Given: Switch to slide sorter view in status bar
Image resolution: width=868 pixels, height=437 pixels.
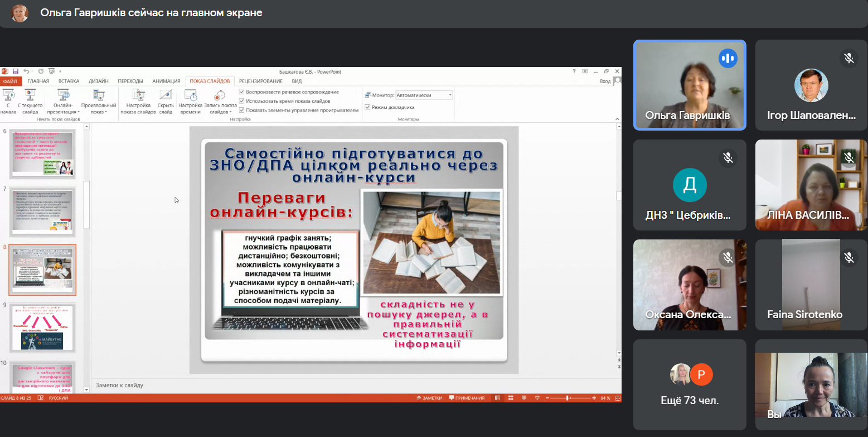Looking at the screenshot, I should [x=512, y=398].
